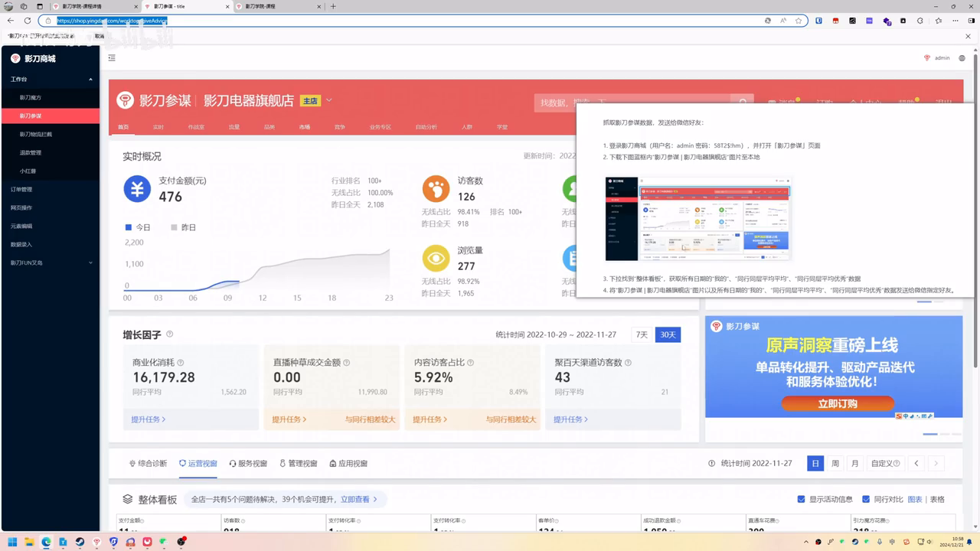Click 提升任务 link under 商业化消耗

[x=148, y=419]
